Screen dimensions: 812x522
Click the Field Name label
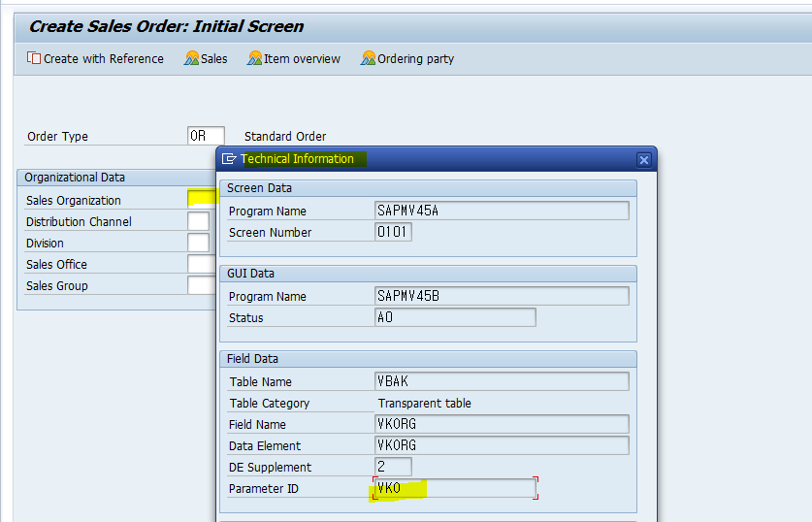pos(257,425)
